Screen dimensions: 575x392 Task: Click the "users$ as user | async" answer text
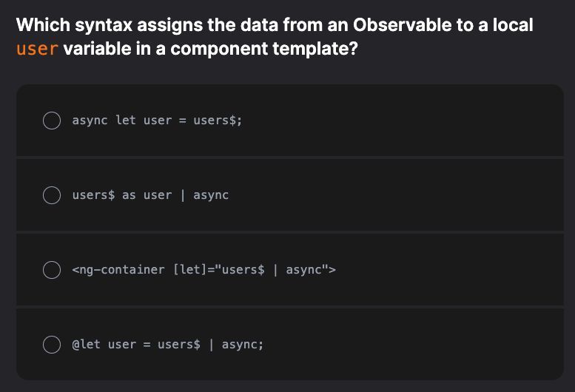[x=150, y=195]
